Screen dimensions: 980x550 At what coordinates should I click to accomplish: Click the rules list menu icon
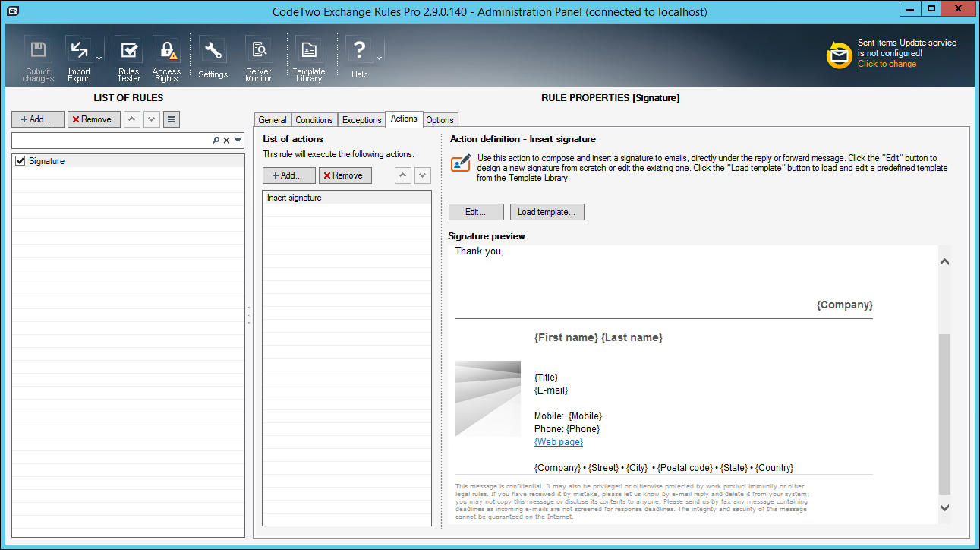click(x=171, y=119)
